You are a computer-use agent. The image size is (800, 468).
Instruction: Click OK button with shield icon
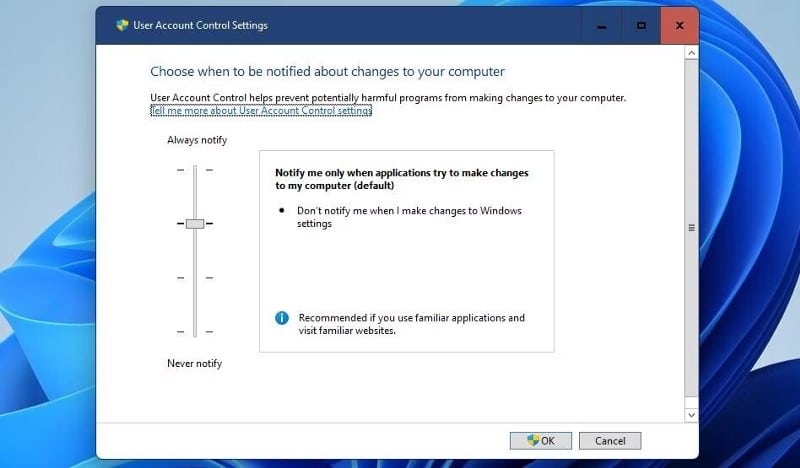541,441
